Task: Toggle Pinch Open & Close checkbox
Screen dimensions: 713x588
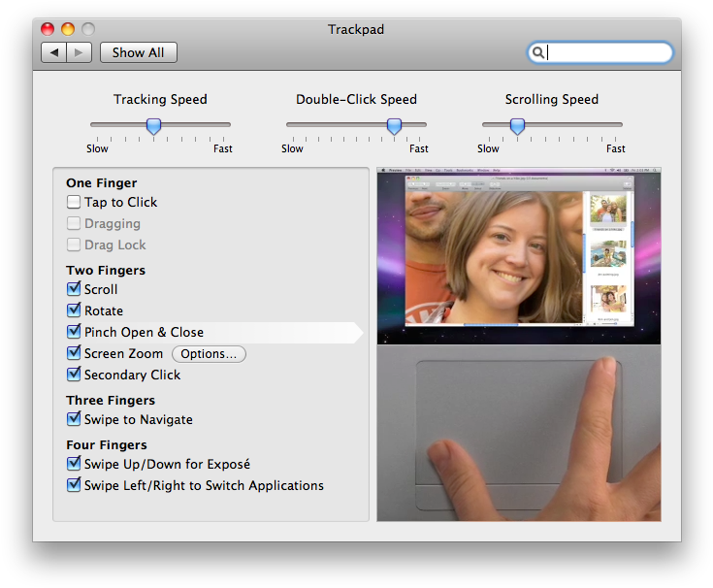Action: tap(74, 332)
